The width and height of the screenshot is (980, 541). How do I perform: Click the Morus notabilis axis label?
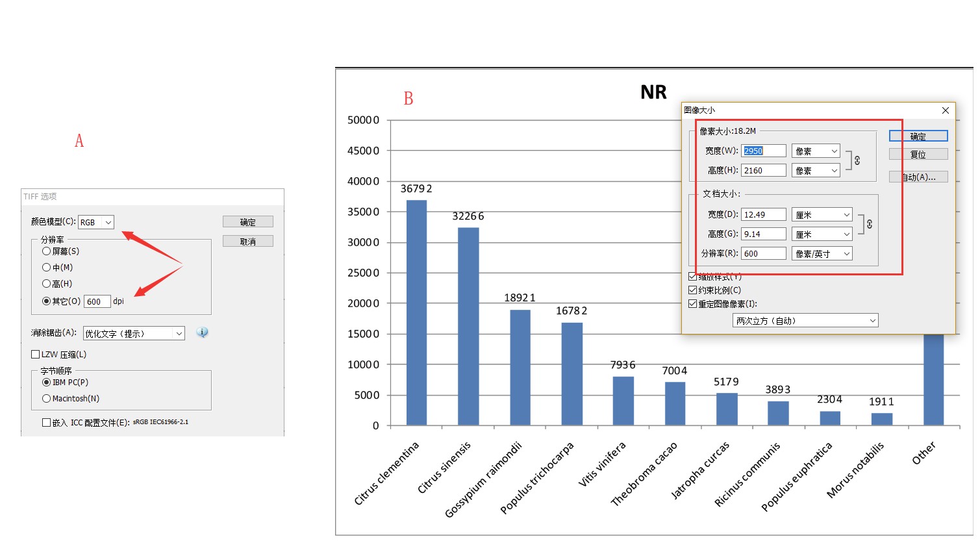coord(855,471)
